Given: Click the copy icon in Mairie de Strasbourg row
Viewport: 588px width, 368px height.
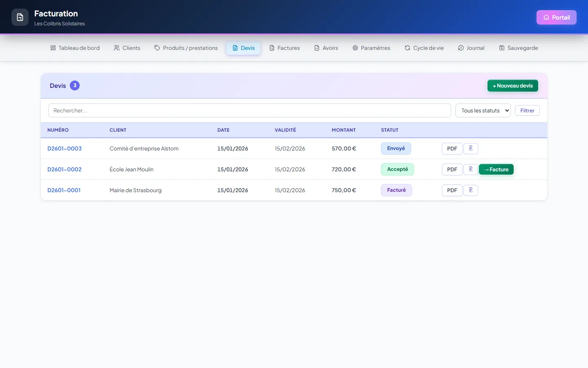Looking at the screenshot, I should (x=471, y=190).
